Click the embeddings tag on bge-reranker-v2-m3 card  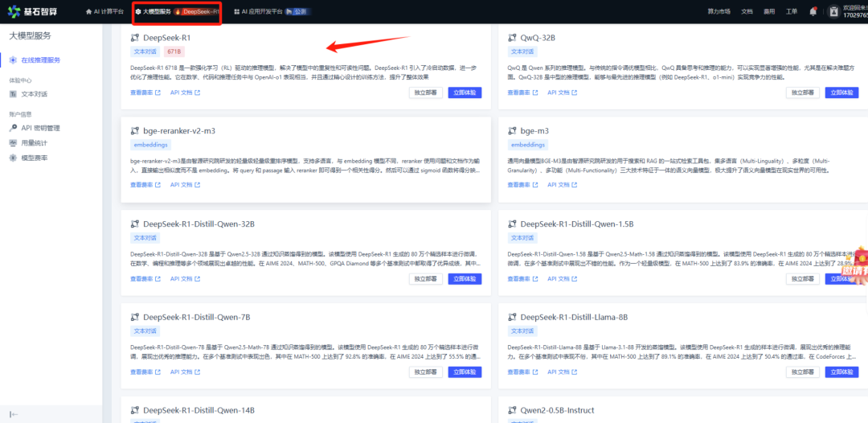[151, 145]
